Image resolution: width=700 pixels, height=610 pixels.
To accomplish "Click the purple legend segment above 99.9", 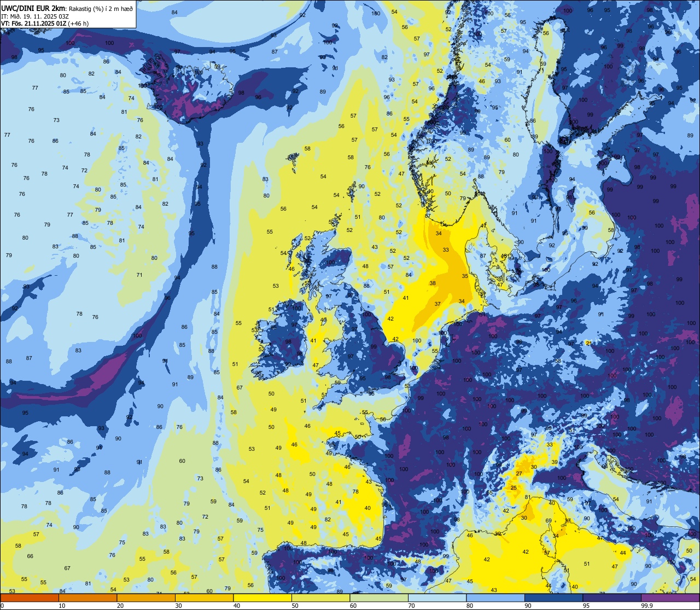I will (x=670, y=598).
